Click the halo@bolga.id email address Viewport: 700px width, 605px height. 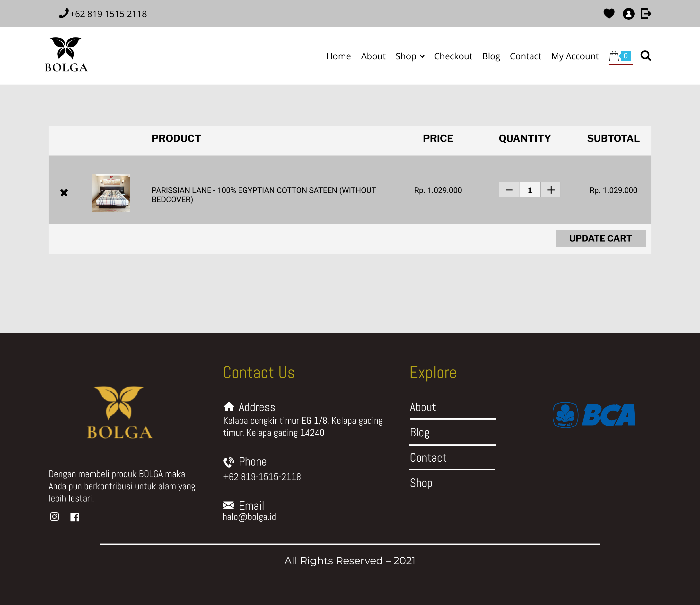[249, 517]
